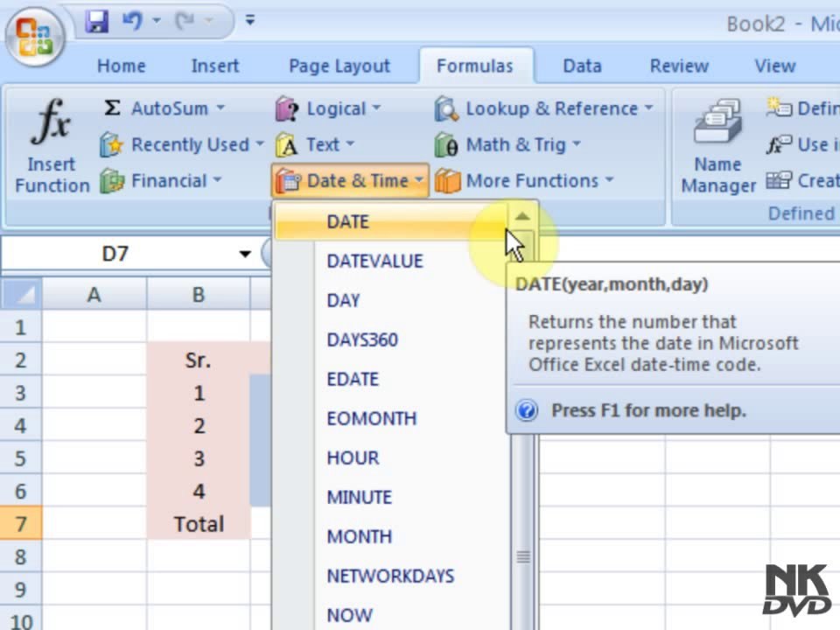Undo the last action
Screen dimensions: 840x630
[x=132, y=21]
